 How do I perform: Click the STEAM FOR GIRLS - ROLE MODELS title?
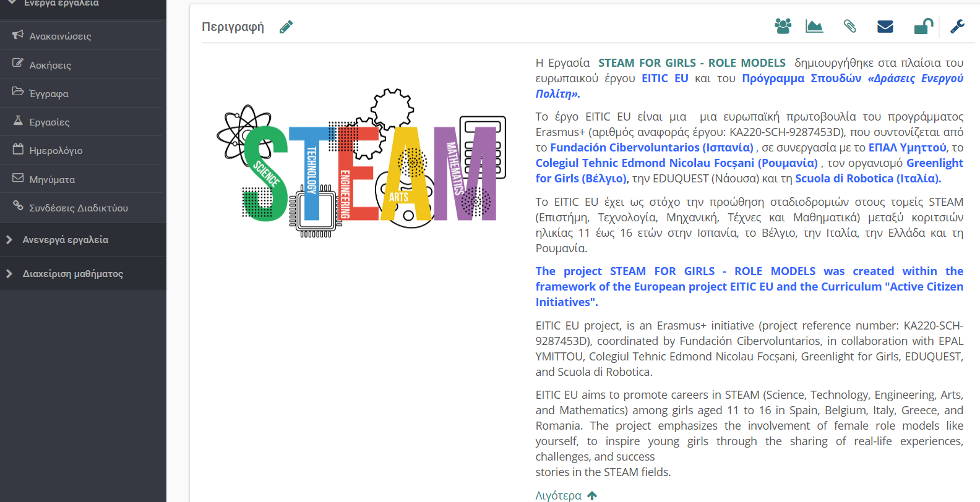tap(692, 63)
